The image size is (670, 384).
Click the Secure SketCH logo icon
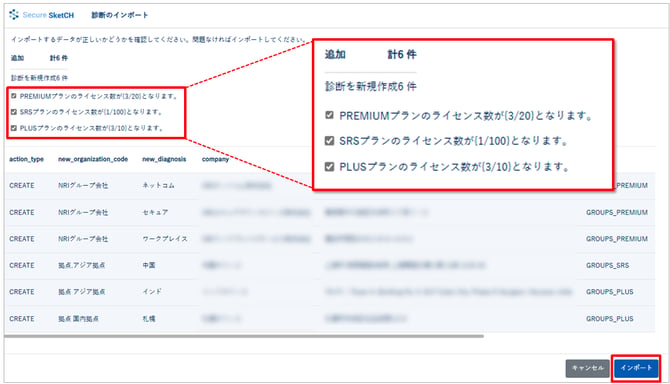coord(14,15)
